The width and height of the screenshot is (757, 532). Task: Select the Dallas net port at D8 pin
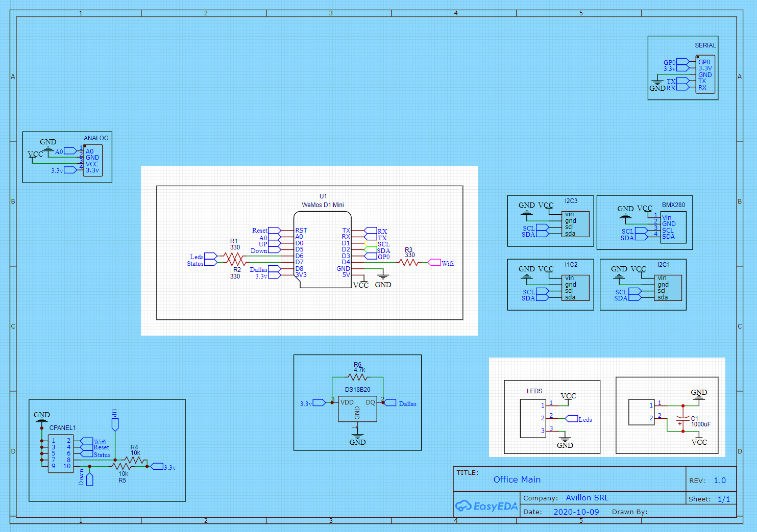274,269
